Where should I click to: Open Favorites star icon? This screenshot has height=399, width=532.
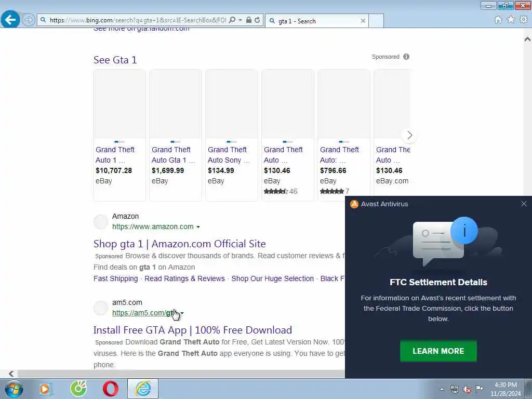[511, 20]
